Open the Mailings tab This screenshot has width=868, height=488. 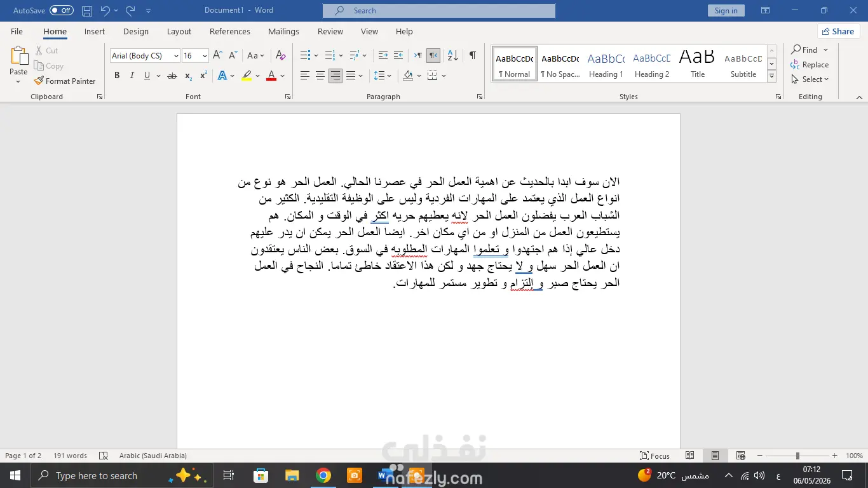(x=283, y=31)
